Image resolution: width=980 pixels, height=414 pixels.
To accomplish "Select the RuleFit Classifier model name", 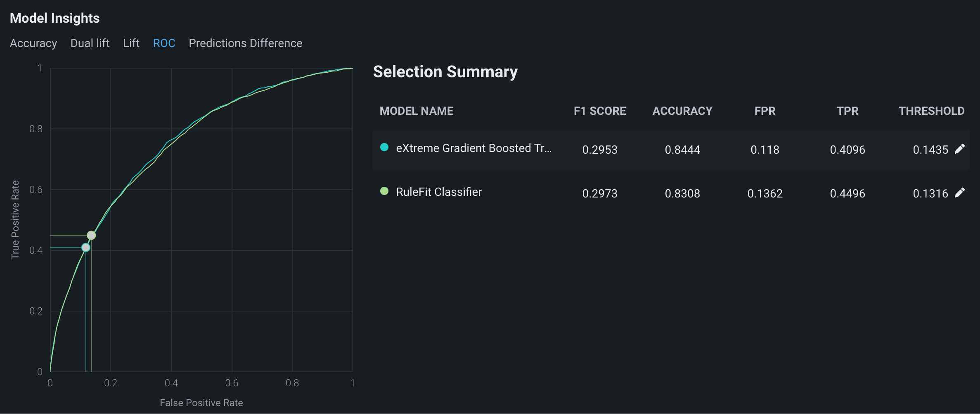I will [439, 192].
